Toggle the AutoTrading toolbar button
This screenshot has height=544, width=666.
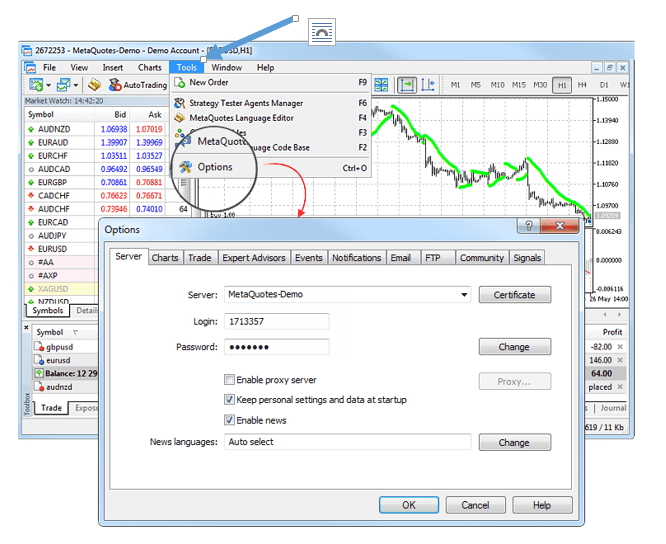138,85
